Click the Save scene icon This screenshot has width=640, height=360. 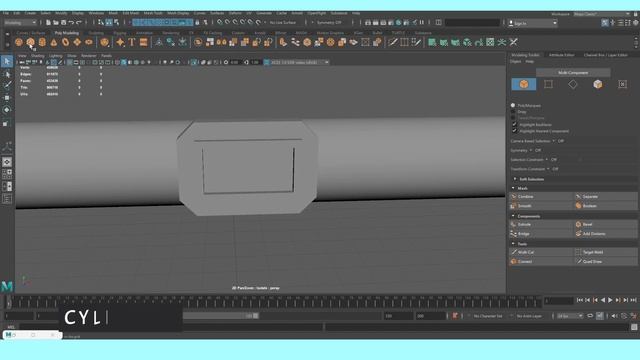pos(63,22)
